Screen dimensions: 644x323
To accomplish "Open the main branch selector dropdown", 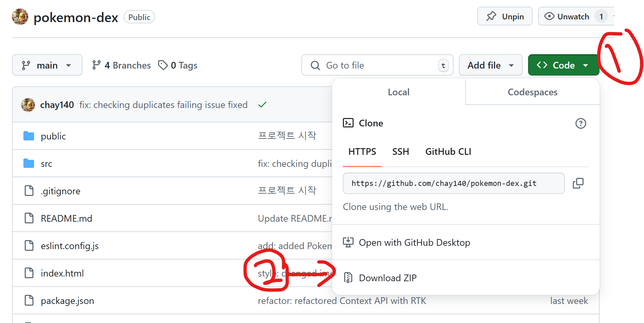I will click(x=47, y=65).
